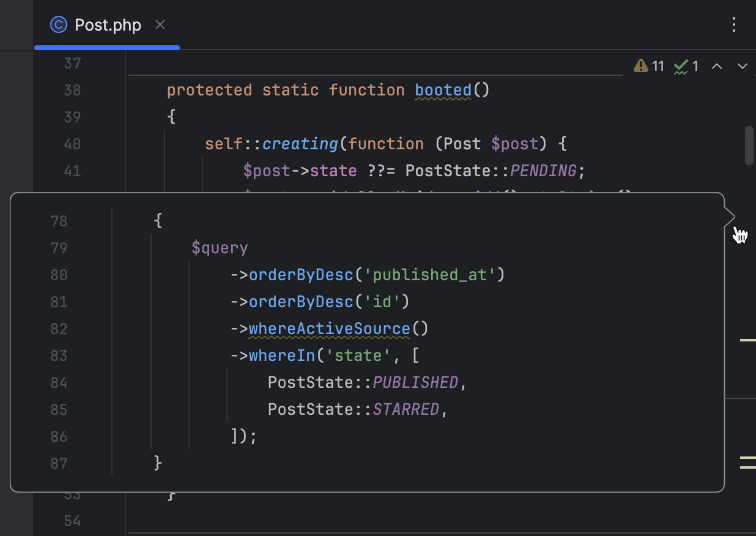Screen dimensions: 756x536
Task: Click the warnings indicator showing 11 problems
Action: [x=648, y=66]
